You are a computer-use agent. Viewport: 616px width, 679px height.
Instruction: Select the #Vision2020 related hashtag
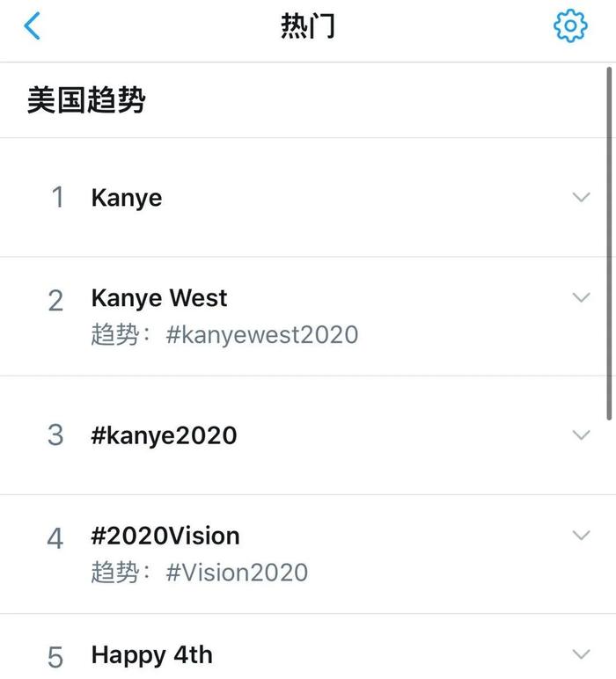pyautogui.click(x=237, y=572)
